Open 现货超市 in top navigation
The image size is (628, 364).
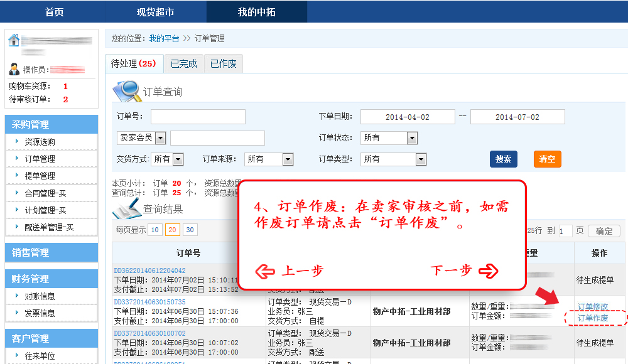155,12
